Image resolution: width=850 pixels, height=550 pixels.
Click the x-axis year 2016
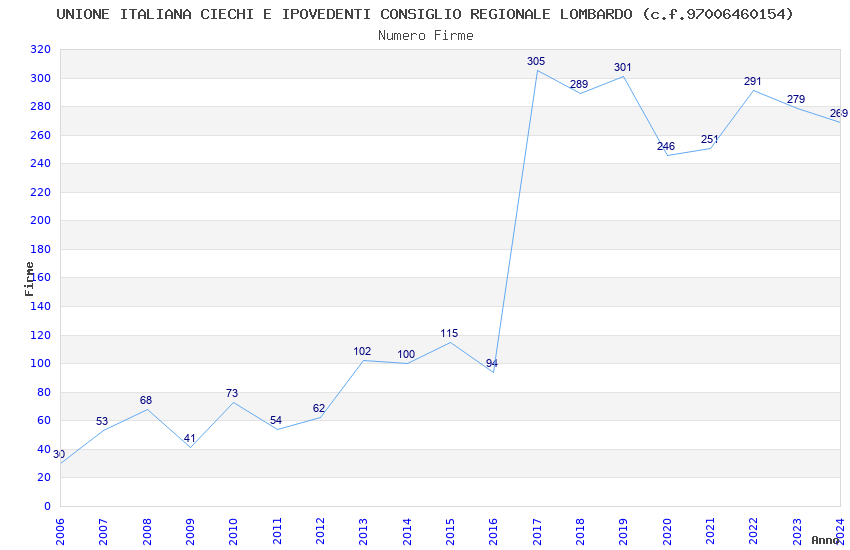(x=493, y=532)
